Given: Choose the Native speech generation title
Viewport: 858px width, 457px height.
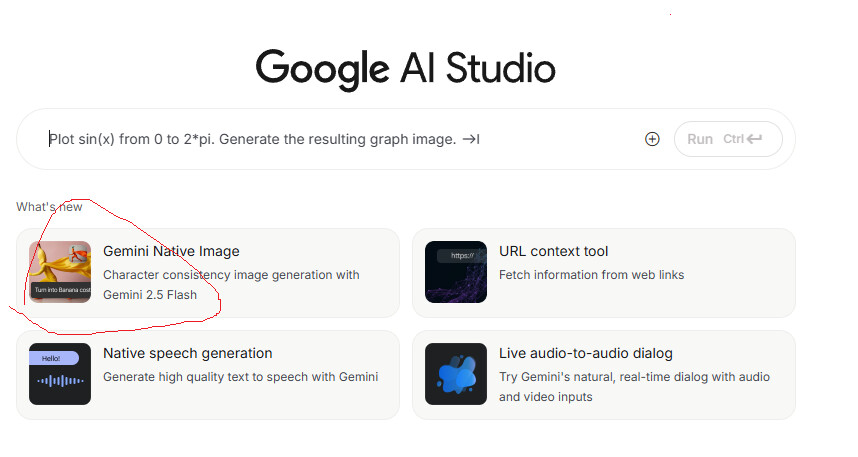Looking at the screenshot, I should point(188,353).
